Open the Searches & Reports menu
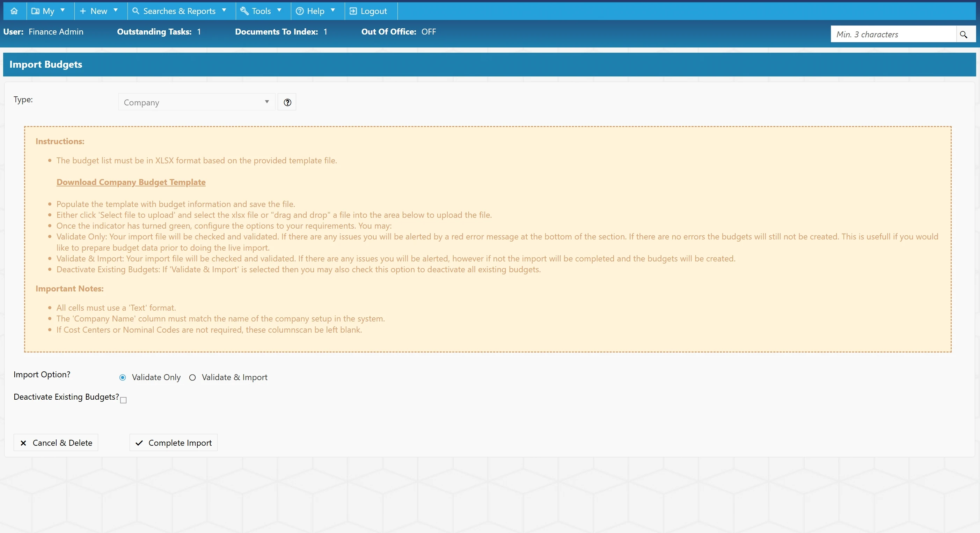This screenshot has width=980, height=533. [180, 11]
